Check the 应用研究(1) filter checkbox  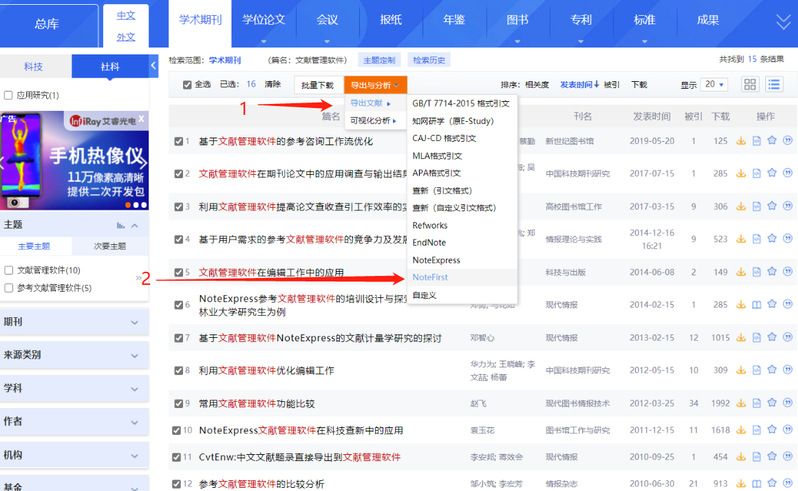click(9, 96)
